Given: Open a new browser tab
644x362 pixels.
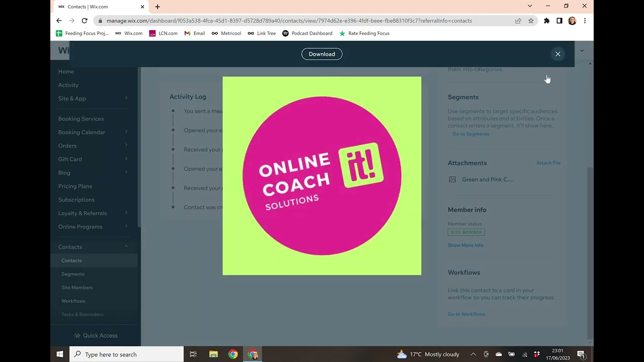Looking at the screenshot, I should (157, 7).
